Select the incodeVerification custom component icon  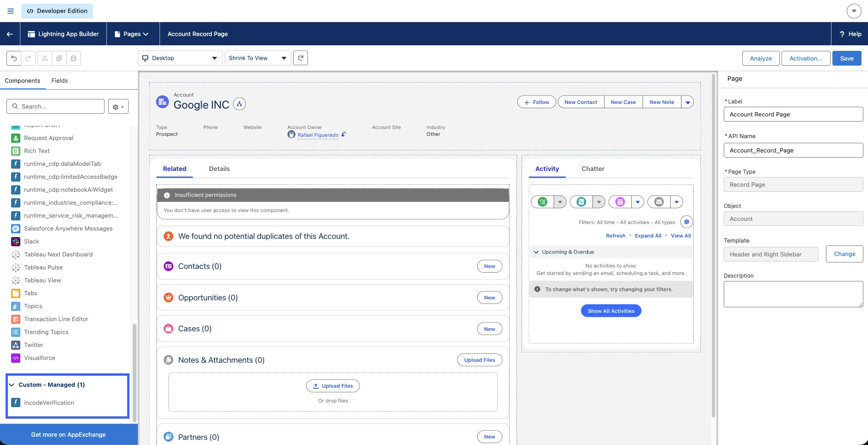tap(16, 403)
